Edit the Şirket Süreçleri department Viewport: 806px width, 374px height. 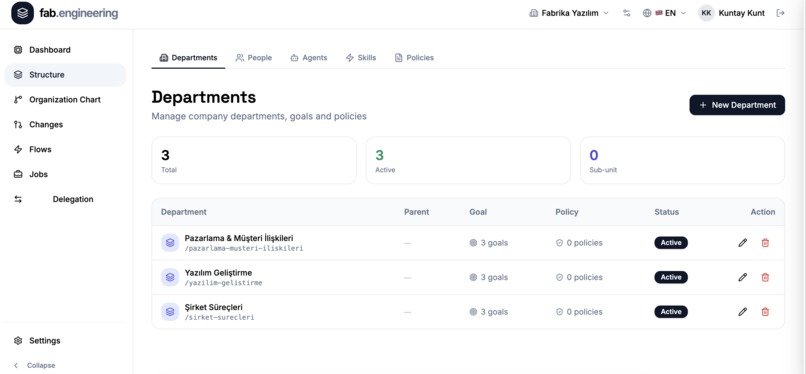742,312
